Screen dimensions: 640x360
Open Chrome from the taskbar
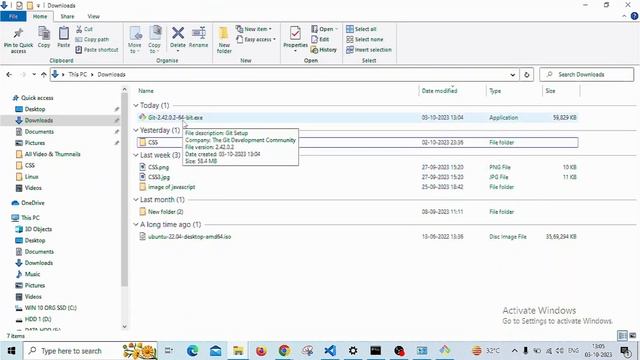click(x=284, y=351)
